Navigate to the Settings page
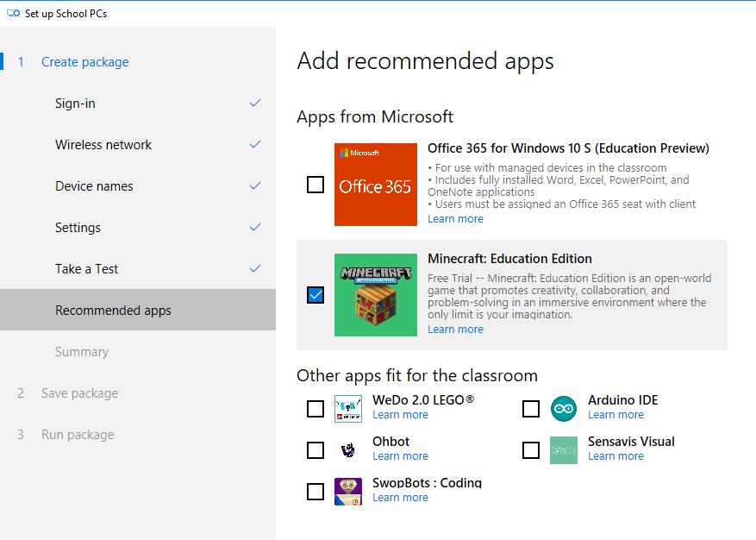Image resolution: width=756 pixels, height=540 pixels. [x=138, y=227]
